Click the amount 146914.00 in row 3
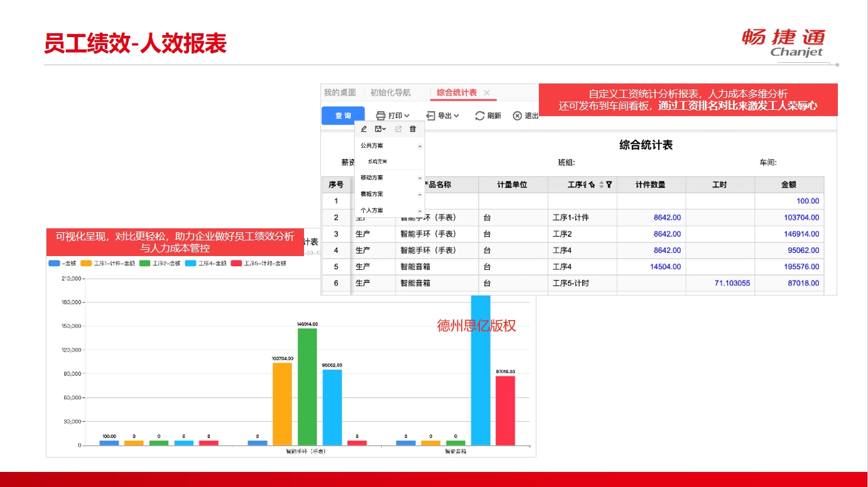 click(x=802, y=234)
